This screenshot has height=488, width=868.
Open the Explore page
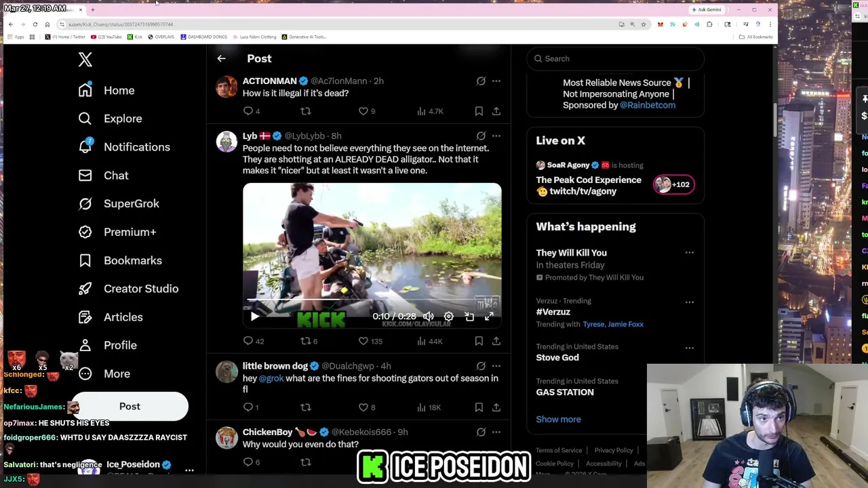110,119
